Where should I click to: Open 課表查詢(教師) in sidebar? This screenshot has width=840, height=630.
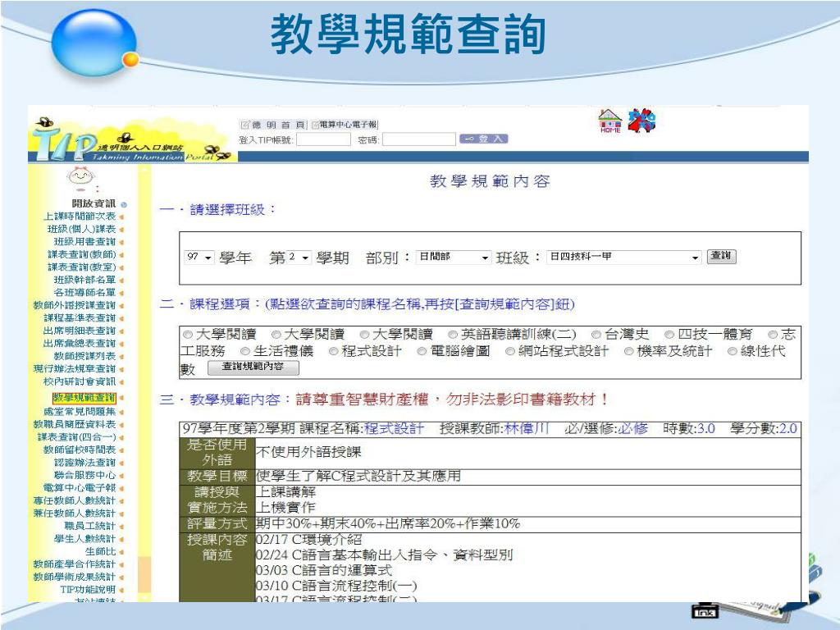(x=81, y=254)
